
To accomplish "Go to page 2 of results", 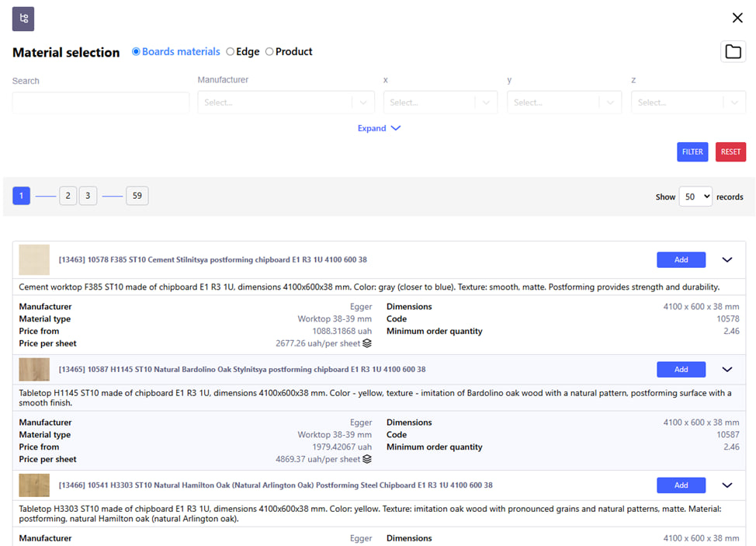I will pyautogui.click(x=68, y=196).
